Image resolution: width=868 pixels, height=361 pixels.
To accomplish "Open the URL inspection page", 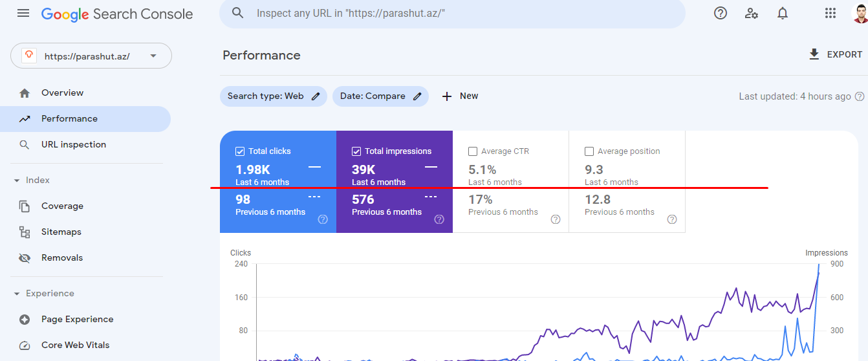I will (73, 145).
